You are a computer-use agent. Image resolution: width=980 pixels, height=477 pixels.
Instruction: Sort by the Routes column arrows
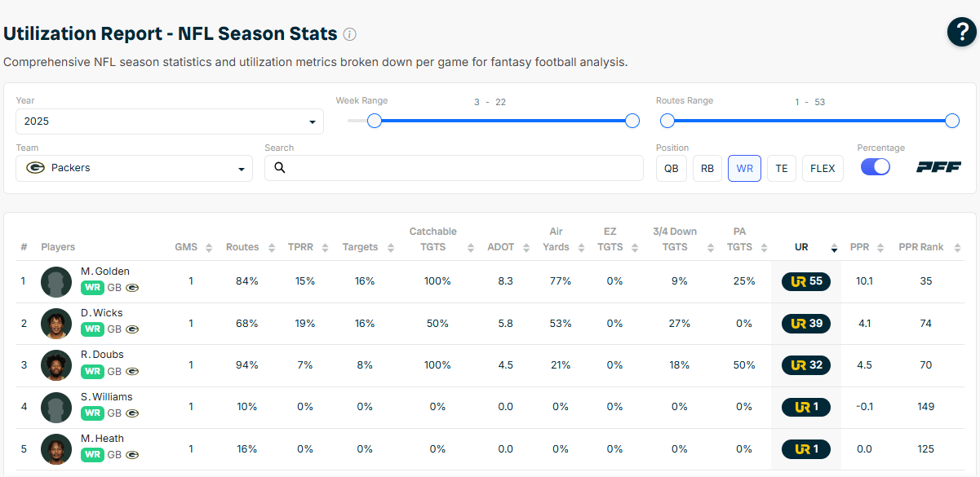[268, 247]
